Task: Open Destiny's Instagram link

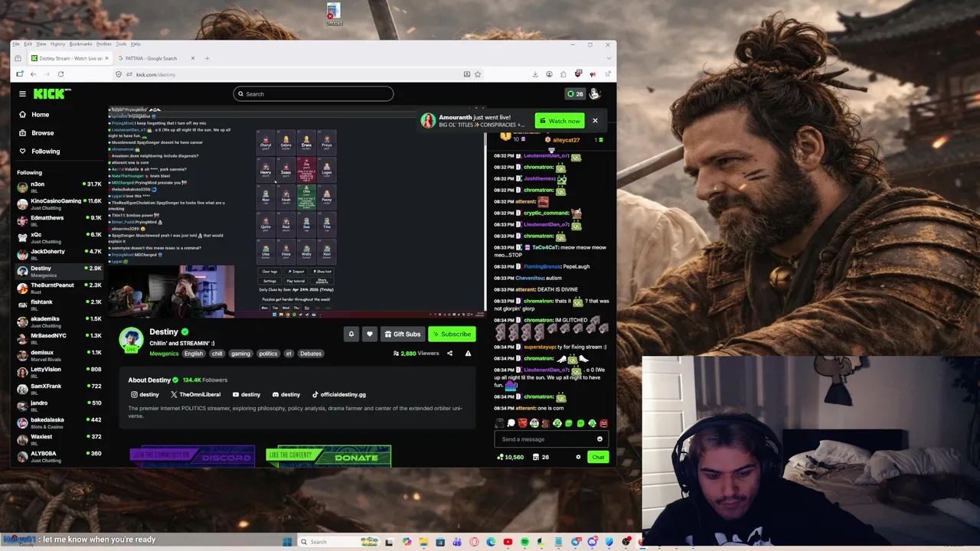Action: click(145, 395)
